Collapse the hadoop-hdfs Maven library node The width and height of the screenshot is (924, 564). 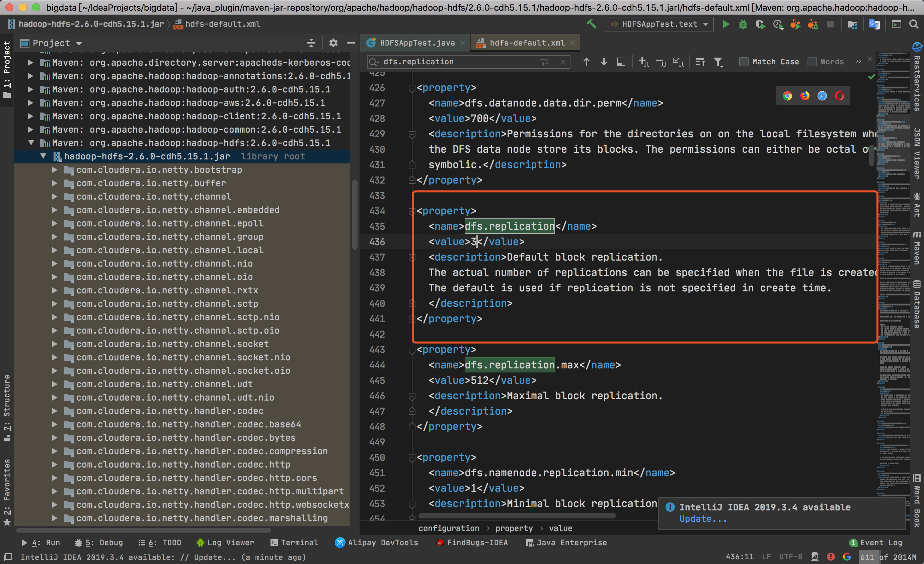[31, 143]
